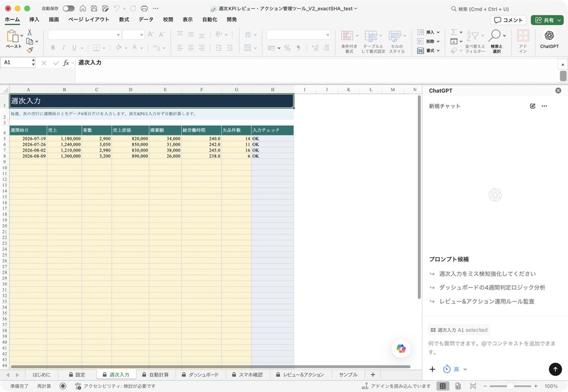Click the fx insert function icon
The width and height of the screenshot is (568, 392).
click(66, 63)
